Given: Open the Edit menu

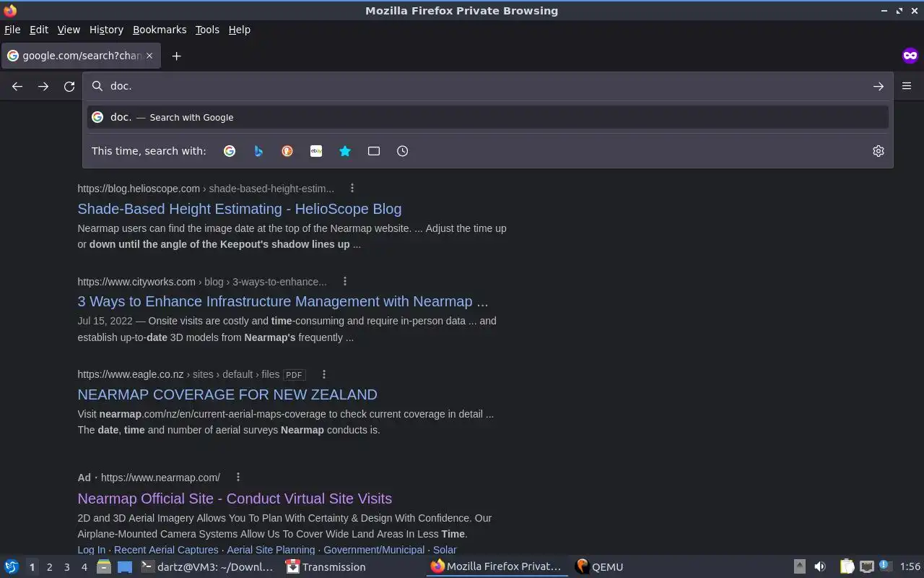Looking at the screenshot, I should [x=39, y=30].
